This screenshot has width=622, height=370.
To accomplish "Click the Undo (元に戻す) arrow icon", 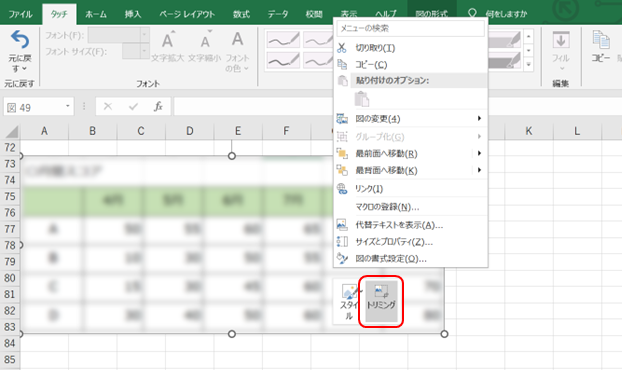I will [20, 40].
